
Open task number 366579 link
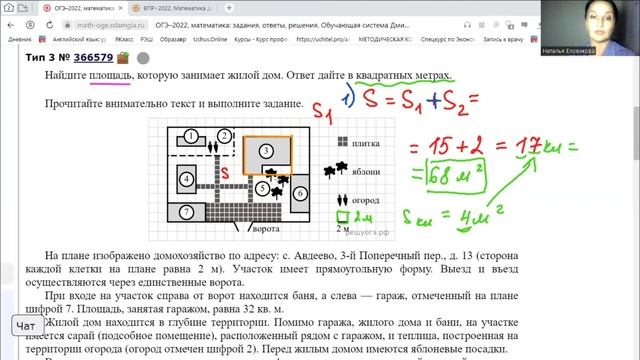pos(93,58)
